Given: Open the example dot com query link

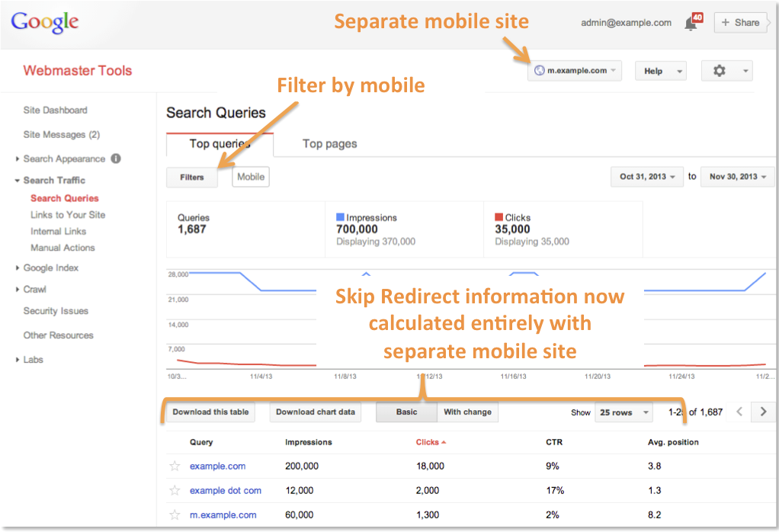Looking at the screenshot, I should click(226, 491).
